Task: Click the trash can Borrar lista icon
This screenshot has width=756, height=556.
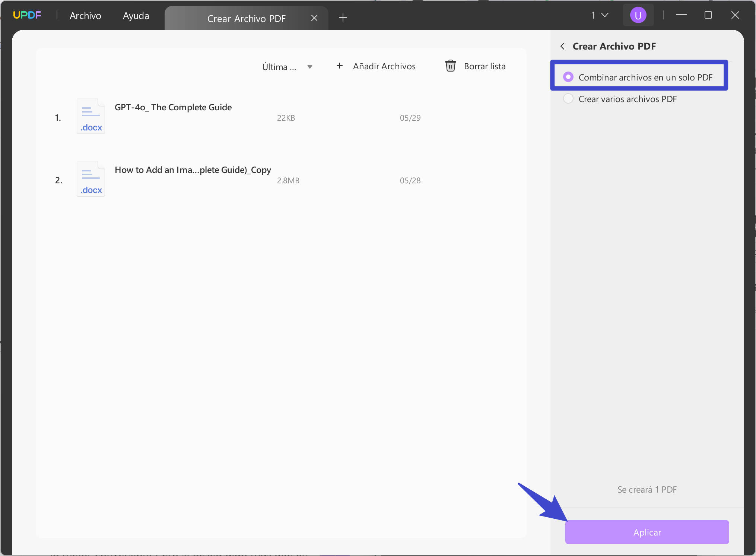Action: (x=450, y=66)
